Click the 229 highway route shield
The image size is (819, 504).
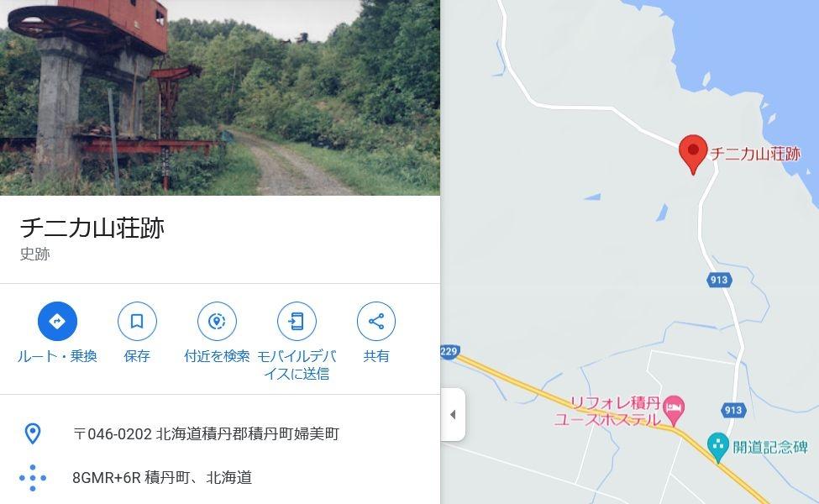point(449,351)
